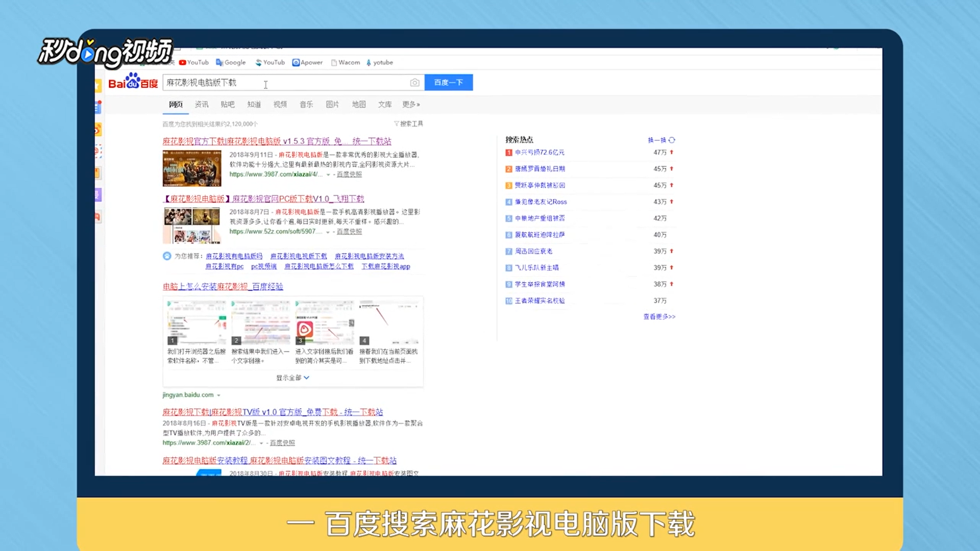980x551 pixels.
Task: Expand 显示全部 in the Jingyan result
Action: pos(292,378)
